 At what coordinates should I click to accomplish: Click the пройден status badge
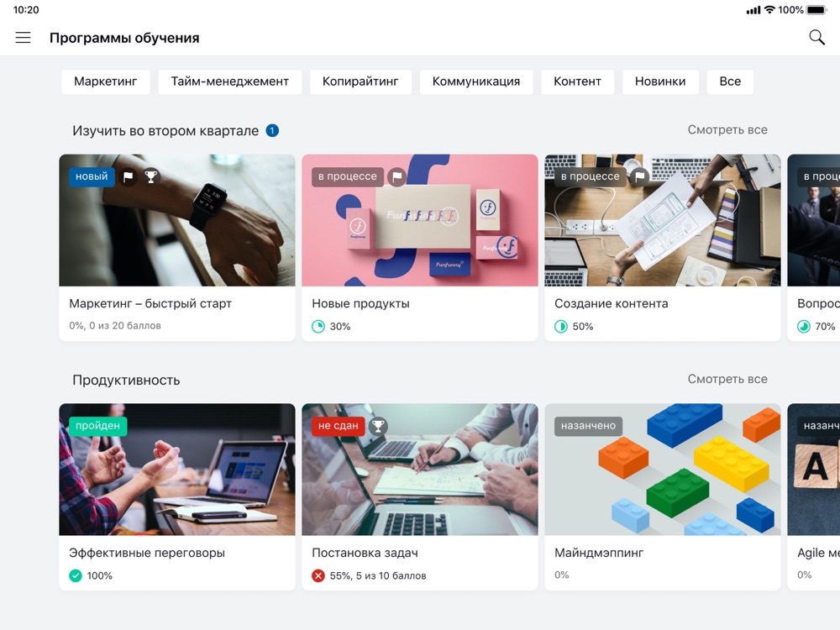click(x=97, y=426)
